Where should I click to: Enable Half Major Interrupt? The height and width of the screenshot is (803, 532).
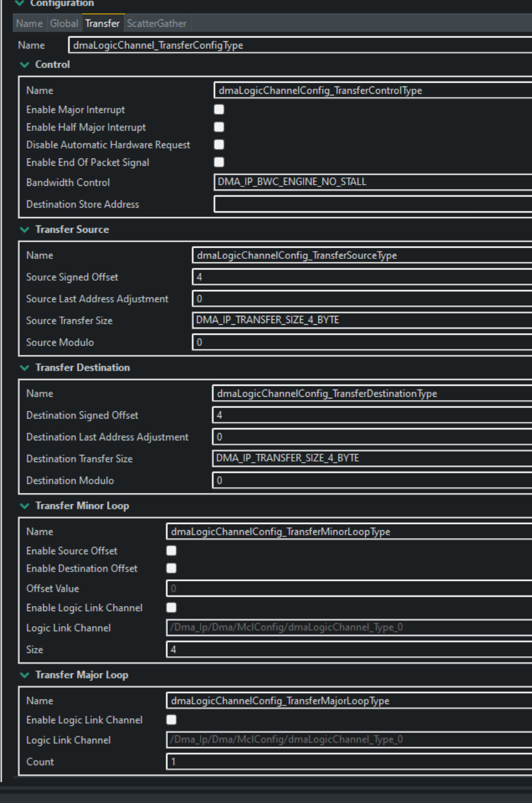click(219, 127)
